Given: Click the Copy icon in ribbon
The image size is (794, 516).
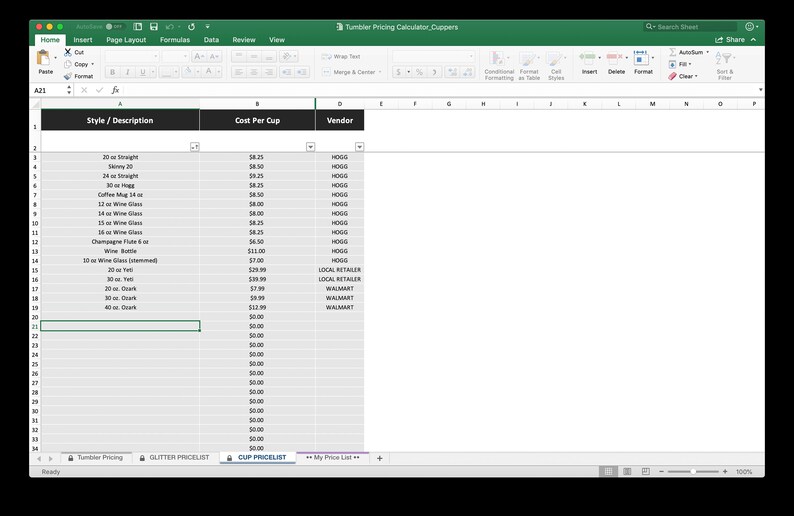Looking at the screenshot, I should [68, 64].
